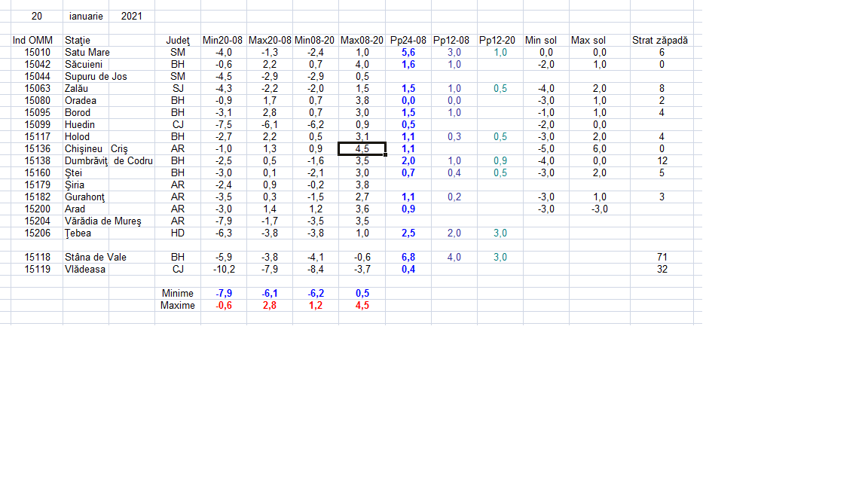
Task: Select the 'Huedin' station cell
Action: (86, 125)
